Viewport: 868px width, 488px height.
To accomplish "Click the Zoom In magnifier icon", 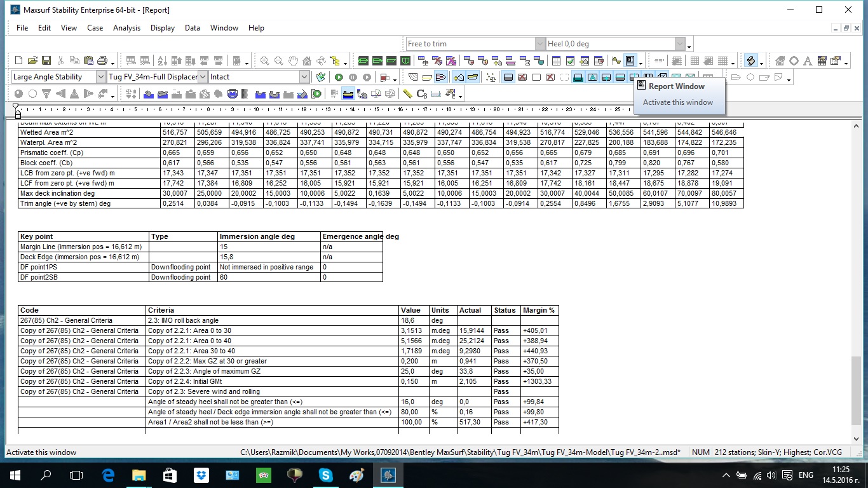I will coord(264,61).
